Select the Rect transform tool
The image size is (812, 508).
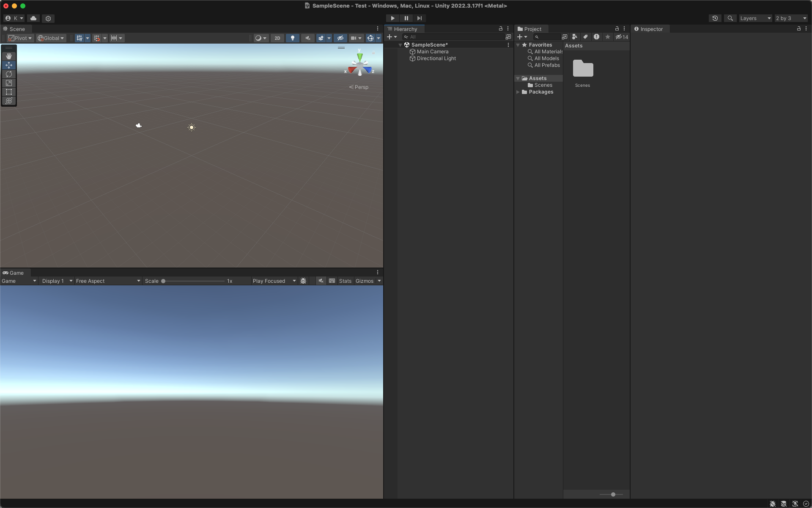point(9,92)
